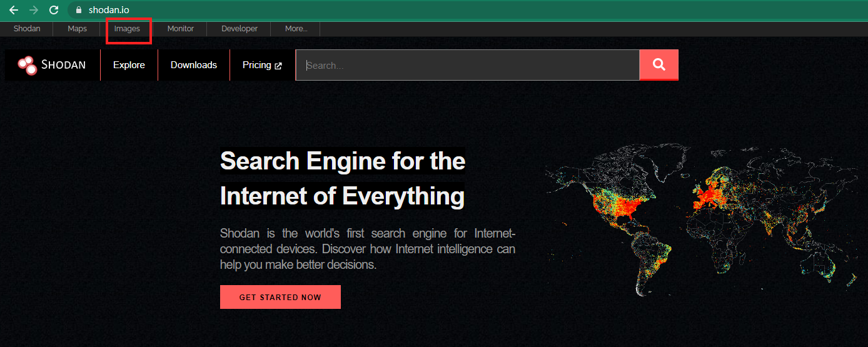The height and width of the screenshot is (347, 868).
Task: Click the "Search Engine for the" heading
Action: 343,161
